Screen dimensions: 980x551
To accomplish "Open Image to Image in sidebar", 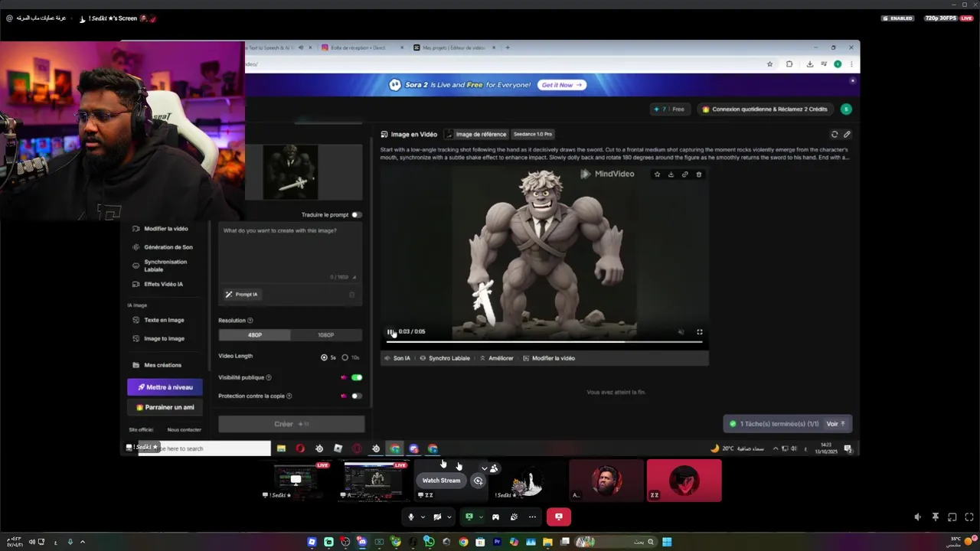I will tap(158, 338).
